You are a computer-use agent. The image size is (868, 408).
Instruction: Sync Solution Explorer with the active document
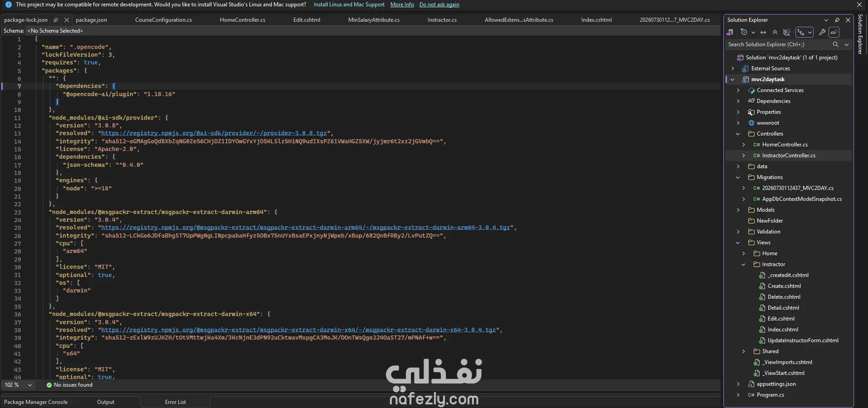pyautogui.click(x=763, y=32)
